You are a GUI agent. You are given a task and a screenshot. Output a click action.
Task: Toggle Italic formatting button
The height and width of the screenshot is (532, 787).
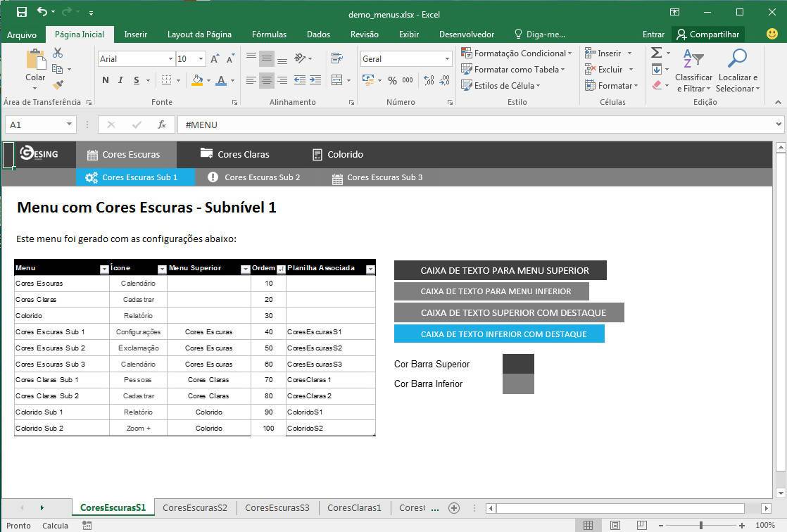tap(120, 80)
